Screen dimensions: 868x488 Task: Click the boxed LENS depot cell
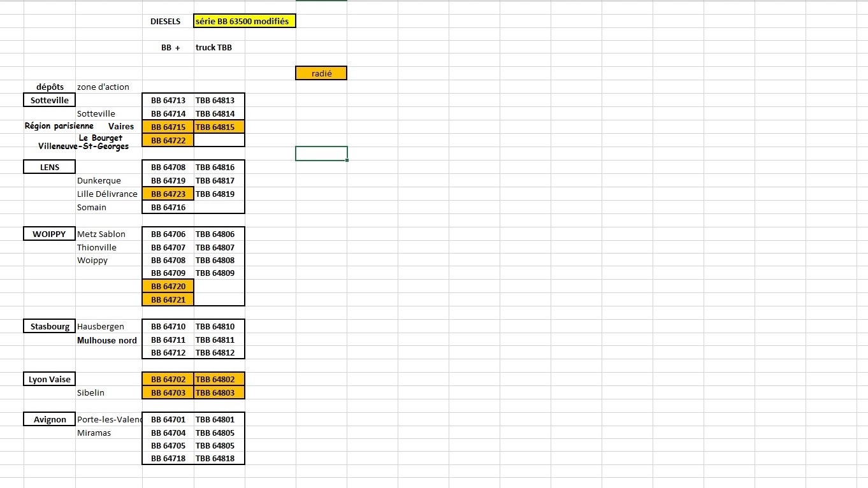click(50, 167)
